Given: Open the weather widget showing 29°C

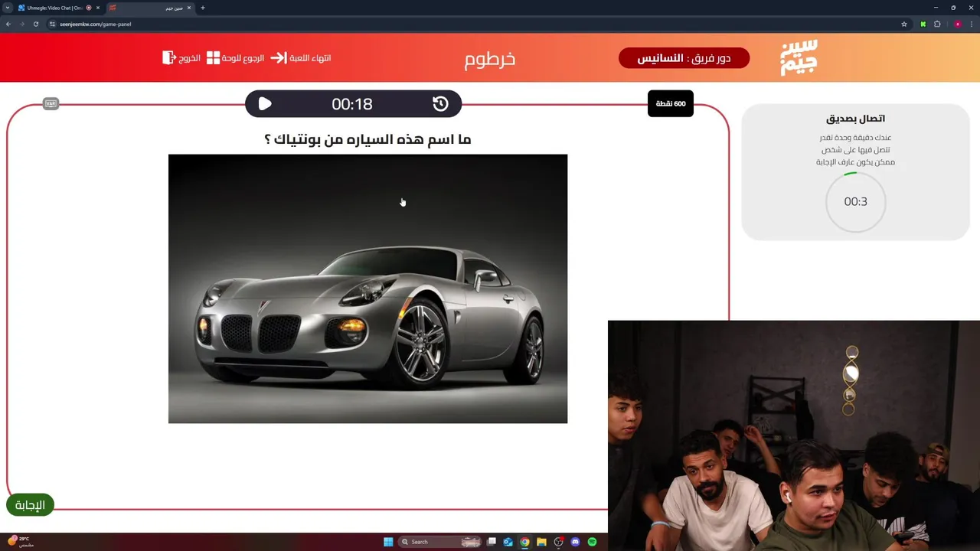Looking at the screenshot, I should point(20,541).
